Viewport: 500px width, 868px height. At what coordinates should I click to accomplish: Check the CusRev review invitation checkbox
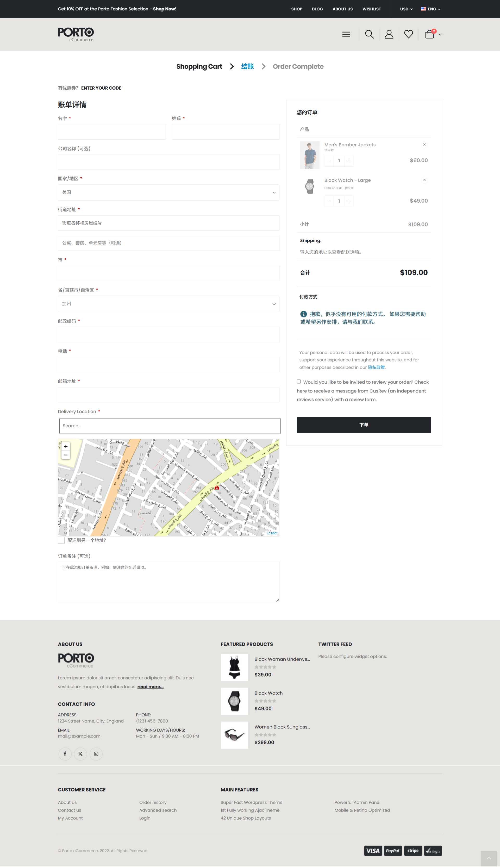299,382
